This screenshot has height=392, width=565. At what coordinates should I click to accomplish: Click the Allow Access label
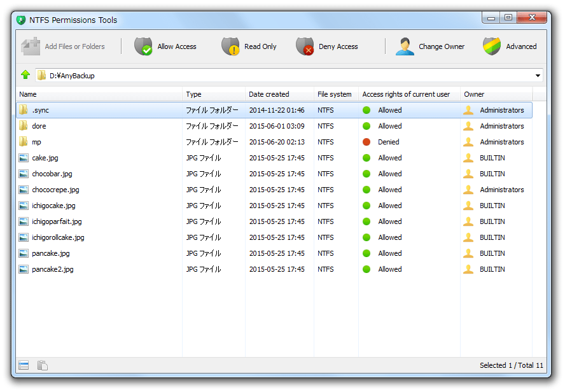point(177,46)
